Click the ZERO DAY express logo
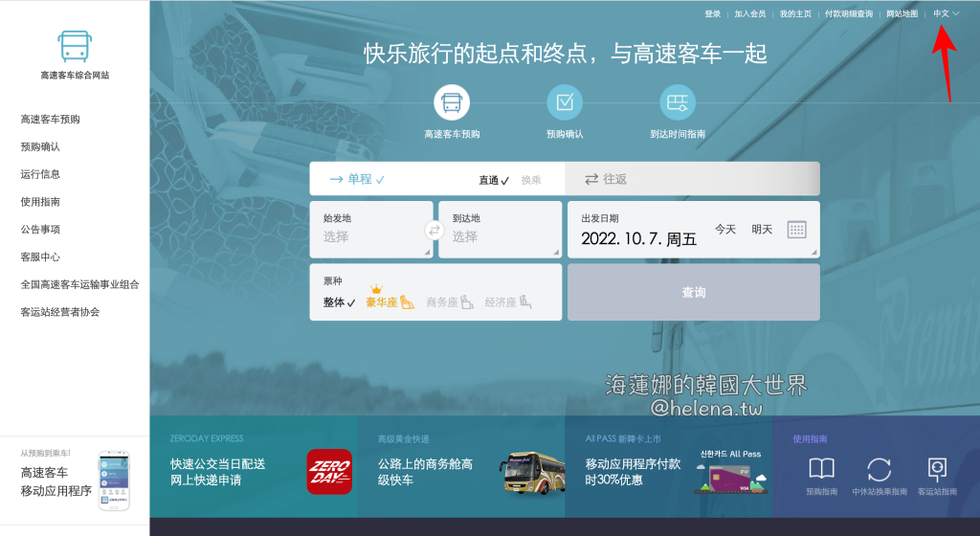This screenshot has height=536, width=980. (x=329, y=472)
